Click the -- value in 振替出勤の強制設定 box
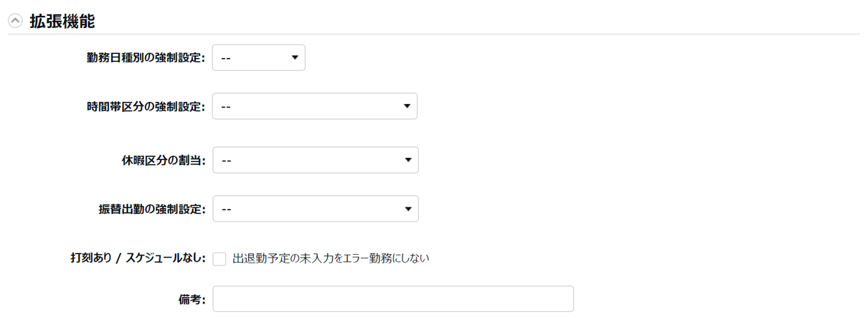 pos(226,209)
